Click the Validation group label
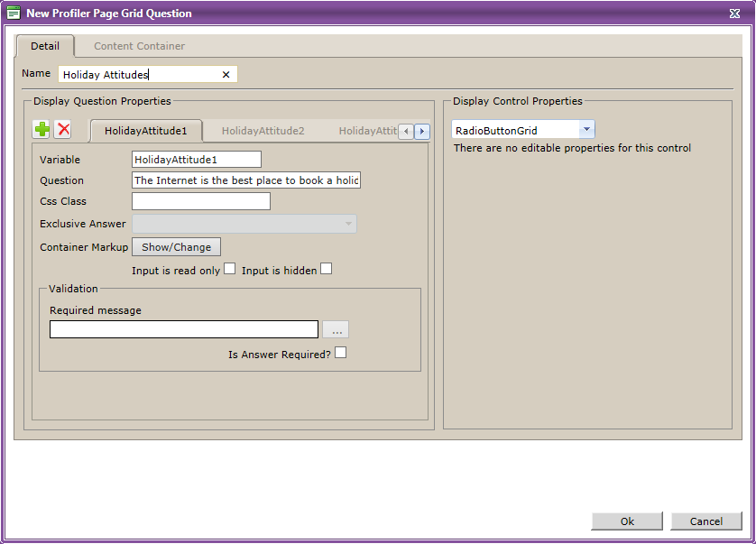 (73, 289)
